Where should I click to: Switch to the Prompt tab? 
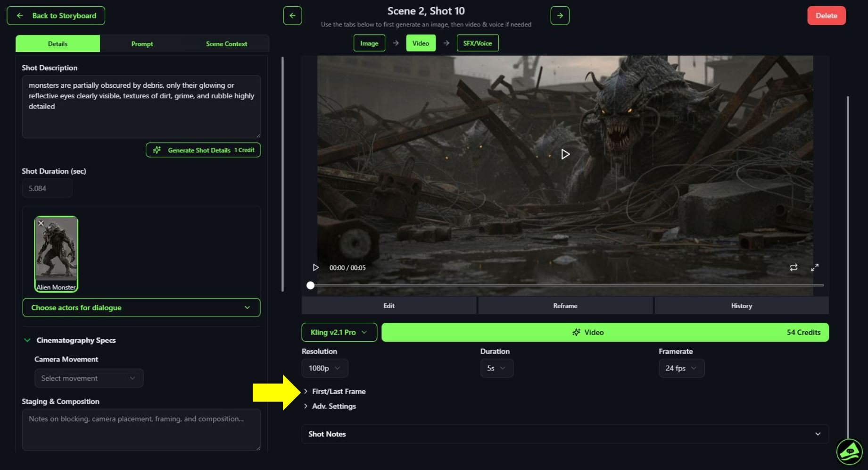142,43
